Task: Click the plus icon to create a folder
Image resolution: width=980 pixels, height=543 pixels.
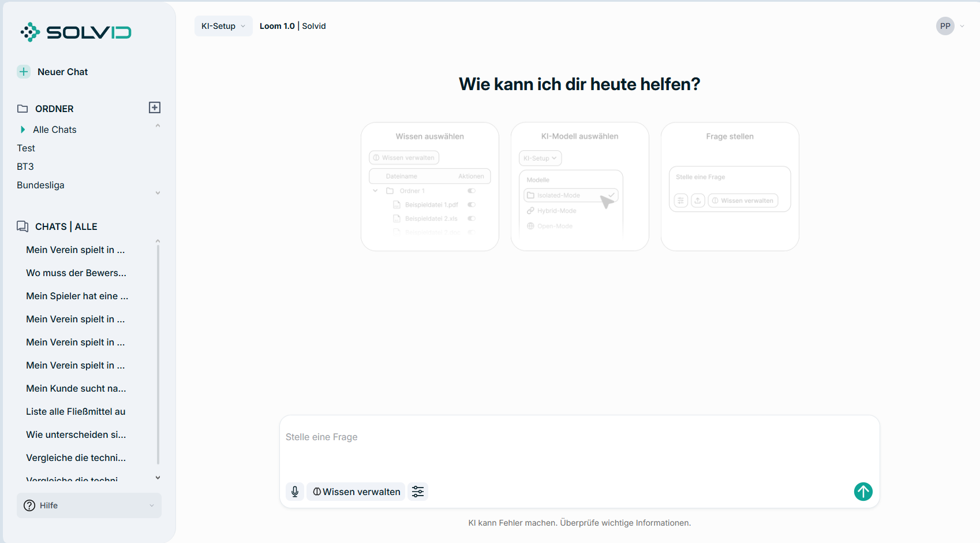Action: coord(154,107)
